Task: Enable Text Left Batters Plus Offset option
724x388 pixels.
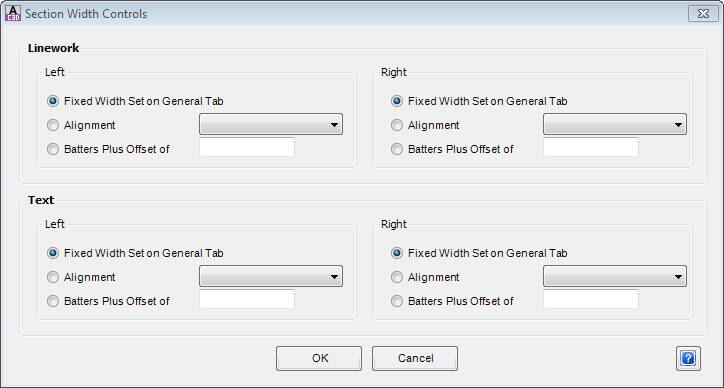Action: (x=53, y=301)
